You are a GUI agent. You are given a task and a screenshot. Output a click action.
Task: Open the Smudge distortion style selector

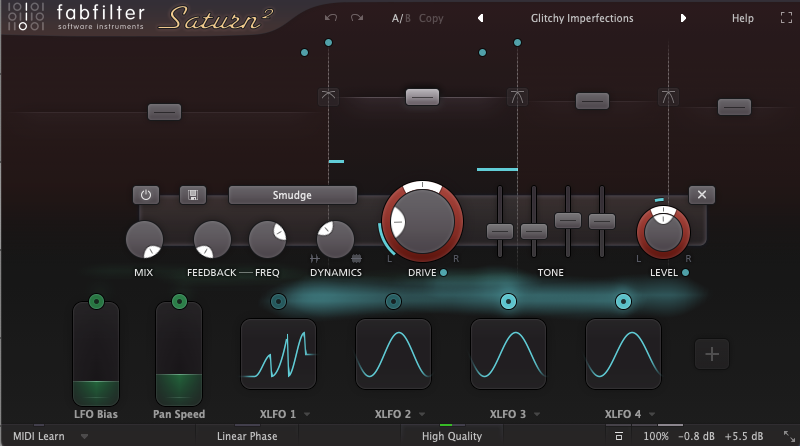point(292,195)
